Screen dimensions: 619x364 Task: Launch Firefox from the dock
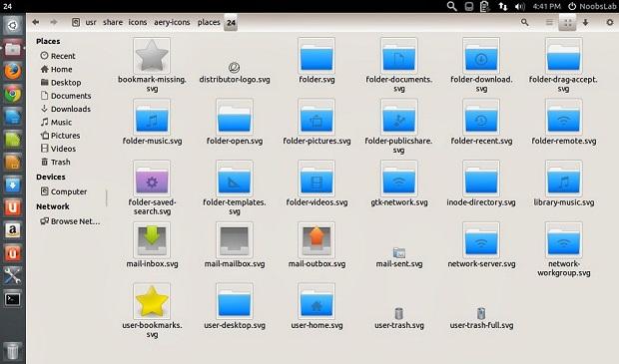pos(13,72)
